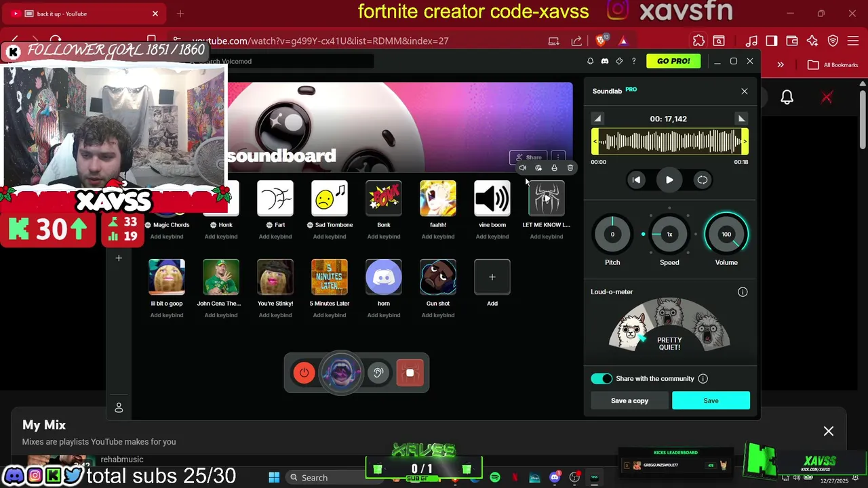Skip to start of the sound clip
This screenshot has width=868, height=488.
click(636, 180)
